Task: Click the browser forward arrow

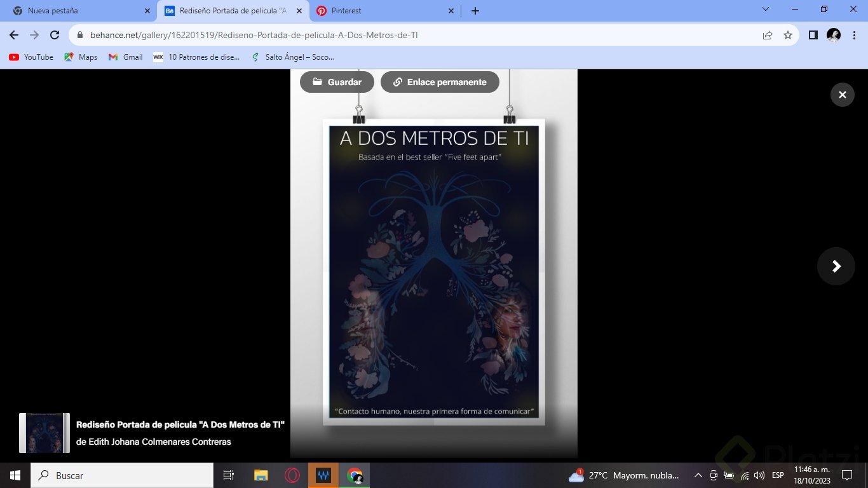Action: tap(34, 36)
